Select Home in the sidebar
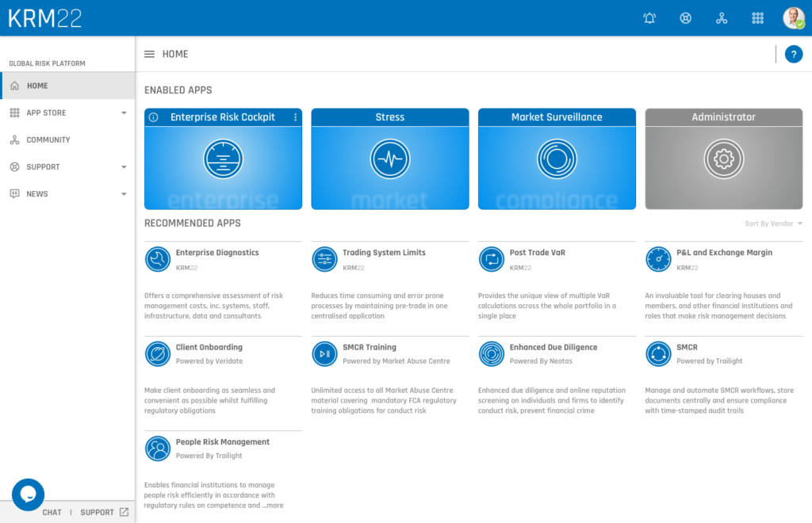 [x=37, y=86]
